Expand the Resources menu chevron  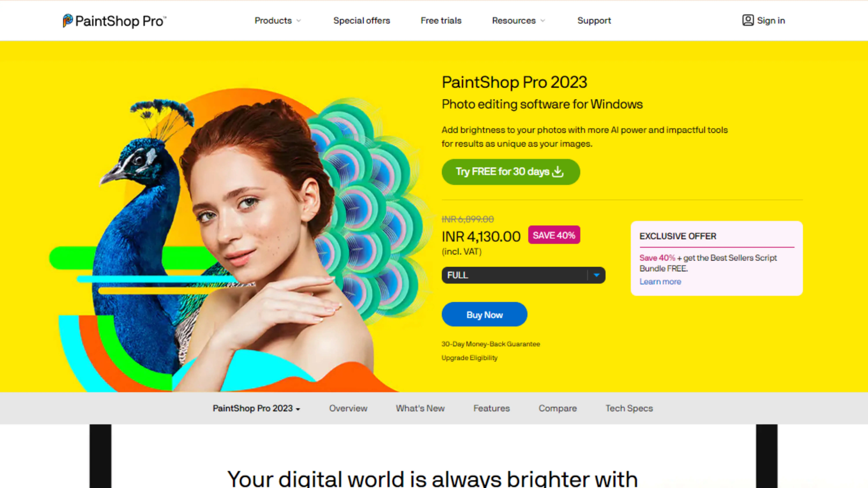tap(542, 21)
